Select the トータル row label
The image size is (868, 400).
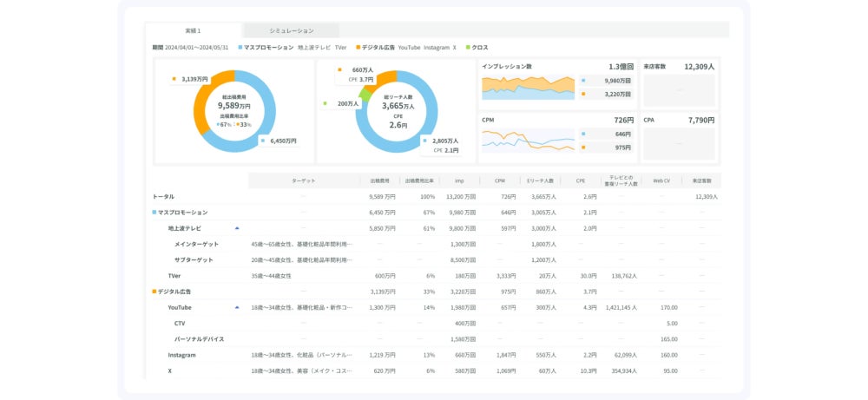point(163,196)
